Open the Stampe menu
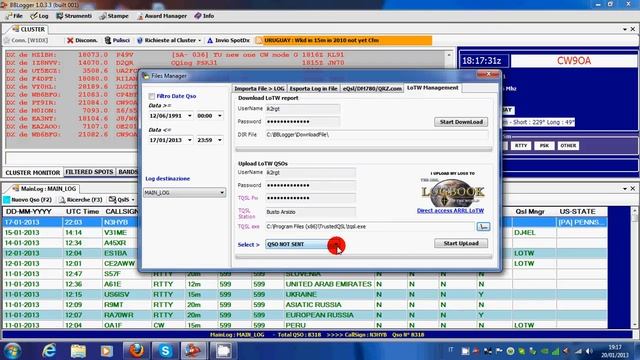This screenshot has width=640, height=360. pos(114,16)
